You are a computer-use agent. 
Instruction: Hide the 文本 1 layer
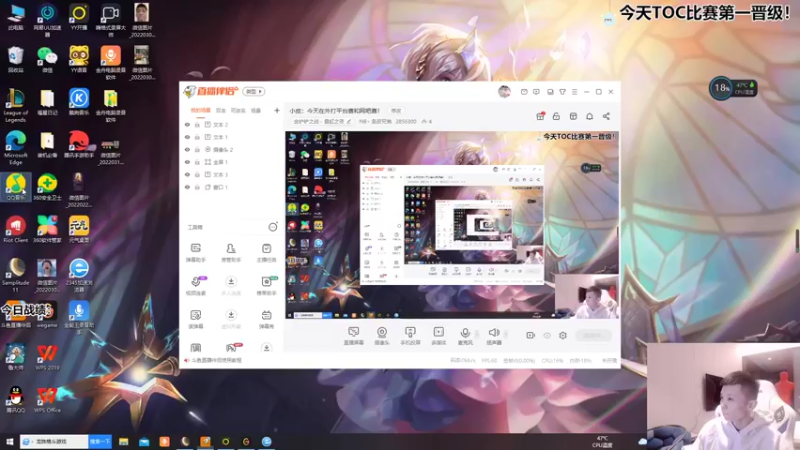(x=187, y=137)
